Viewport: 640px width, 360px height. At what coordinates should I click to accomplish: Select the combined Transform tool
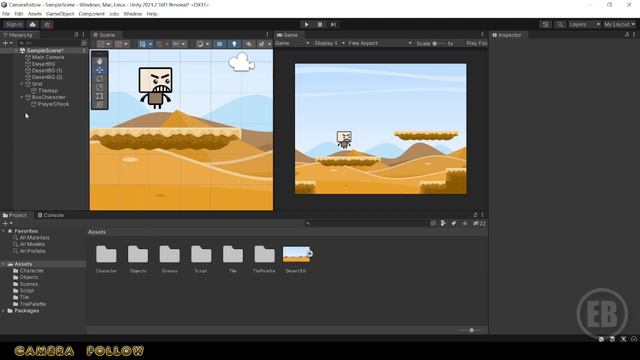[x=100, y=105]
